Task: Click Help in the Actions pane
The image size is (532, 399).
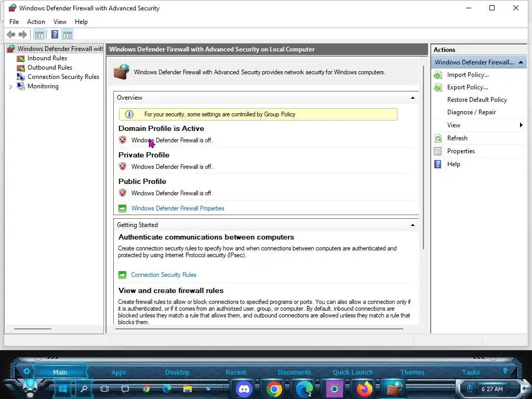Action: (x=454, y=164)
